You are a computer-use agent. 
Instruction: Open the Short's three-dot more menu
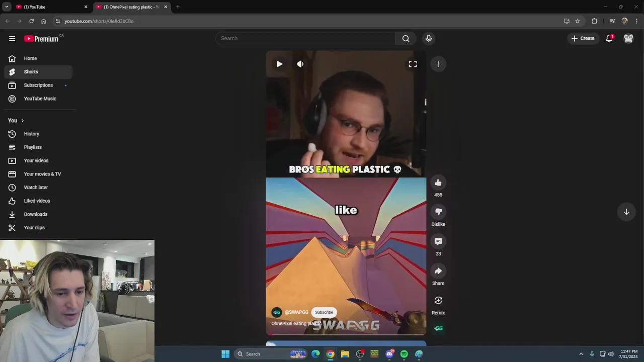pyautogui.click(x=438, y=64)
